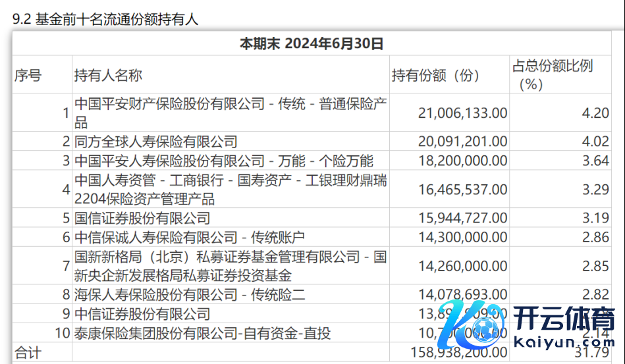Screen dimensions: 625x364
Task: Click the percentage cell 2.82
Action: point(595,294)
